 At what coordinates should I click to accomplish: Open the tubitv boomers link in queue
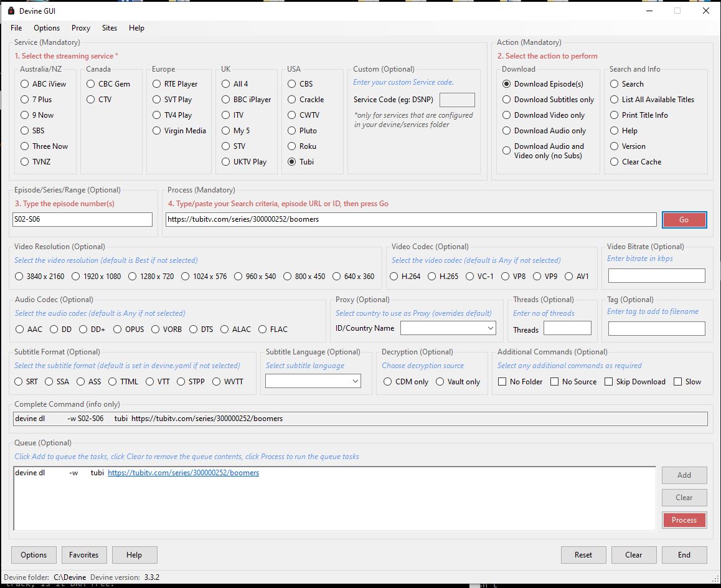(x=183, y=473)
